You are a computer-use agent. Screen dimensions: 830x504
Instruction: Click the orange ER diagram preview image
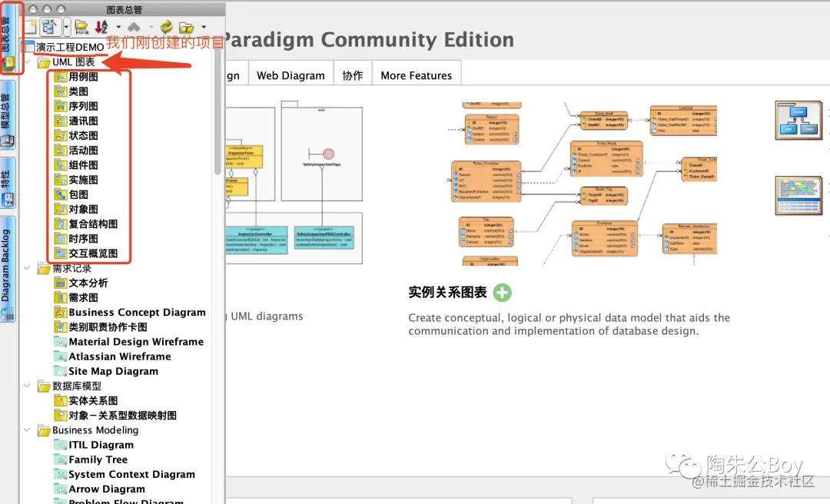(x=583, y=183)
